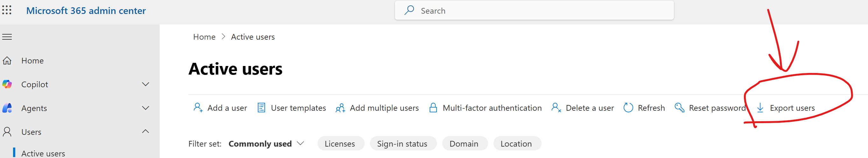
Task: Open User templates from toolbar
Action: [x=291, y=108]
